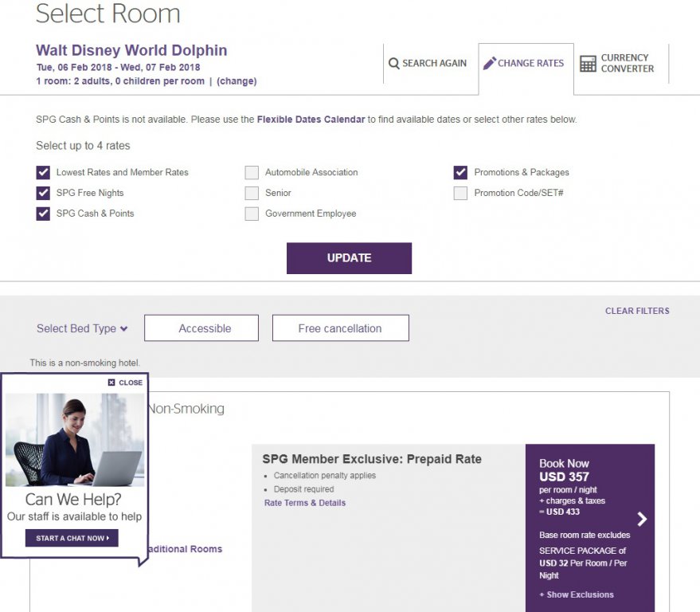The width and height of the screenshot is (700, 612).
Task: Click the Change Rates pencil icon
Action: (490, 63)
